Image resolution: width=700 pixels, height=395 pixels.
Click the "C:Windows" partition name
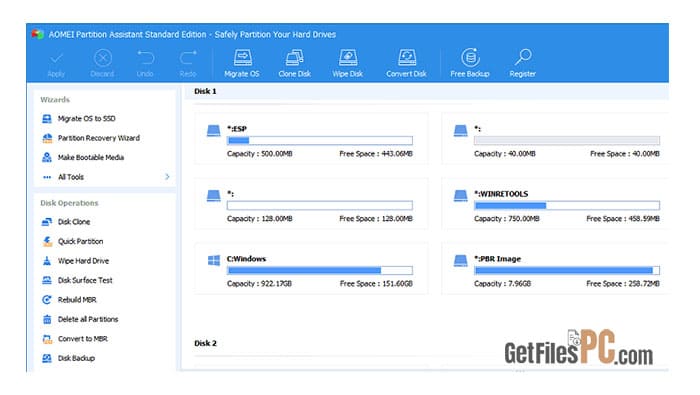click(246, 259)
